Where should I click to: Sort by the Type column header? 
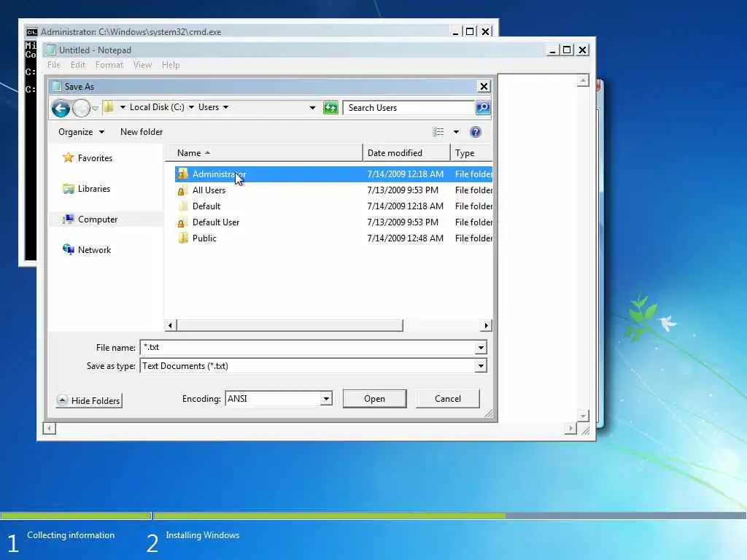(x=471, y=153)
